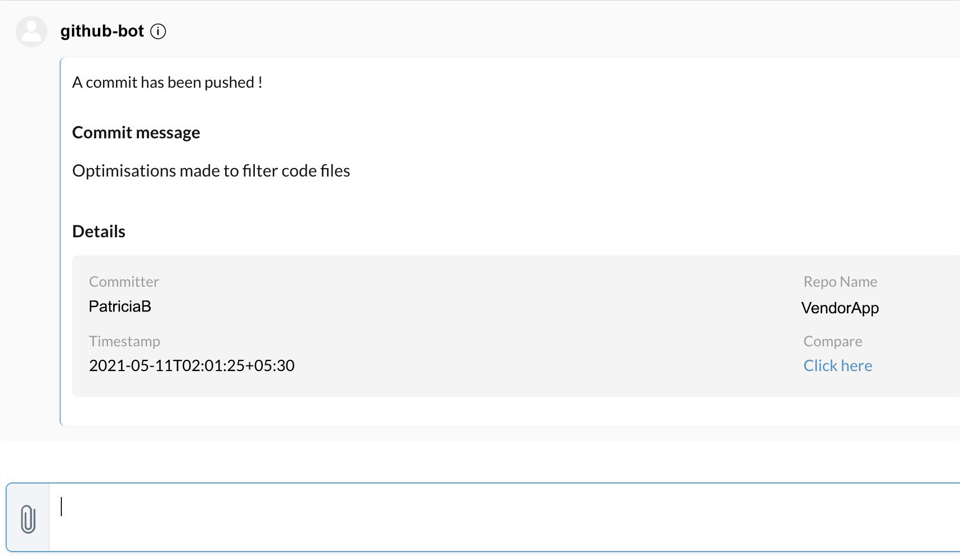Screen dimensions: 960x560
Task: Click the message saying a commit was pushed
Action: (167, 82)
